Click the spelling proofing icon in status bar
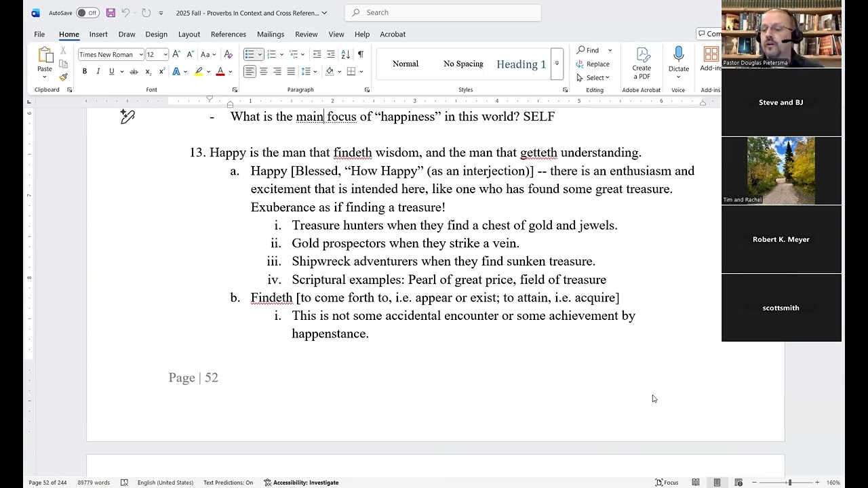868x488 pixels. 124,483
